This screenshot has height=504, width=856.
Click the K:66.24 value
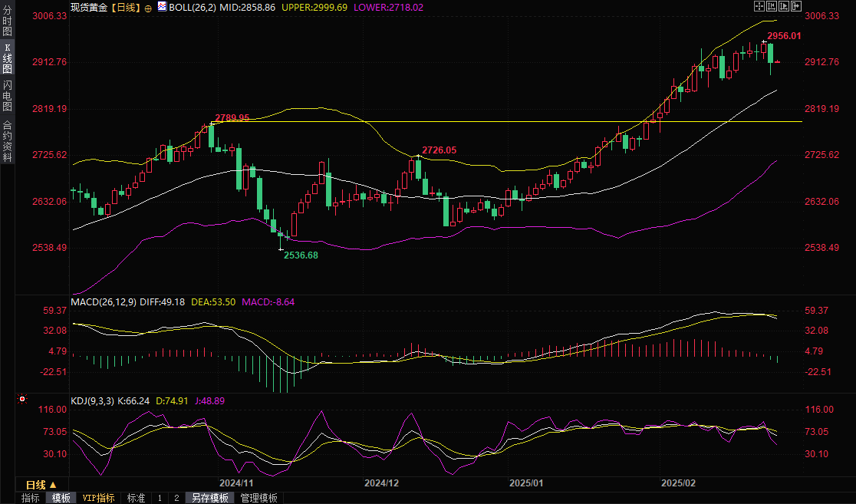tap(133, 400)
